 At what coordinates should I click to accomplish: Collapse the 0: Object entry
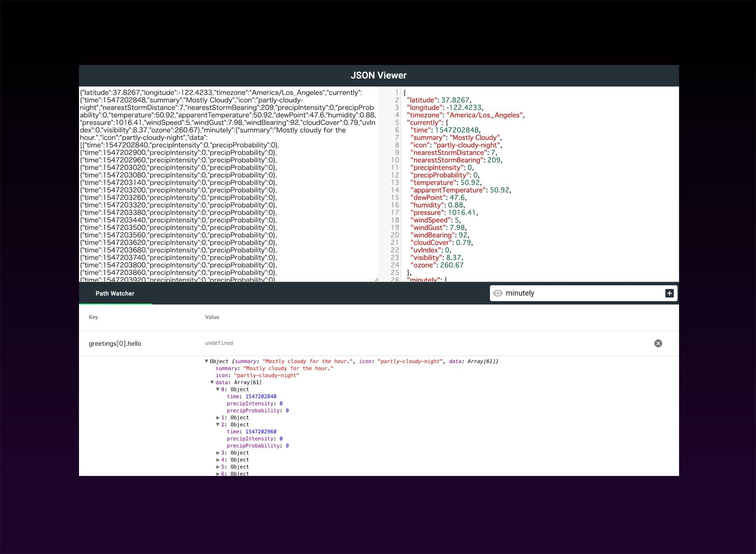[218, 389]
